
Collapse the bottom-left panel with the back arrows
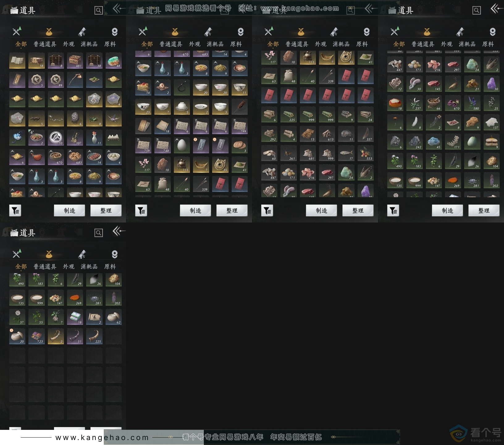click(119, 231)
